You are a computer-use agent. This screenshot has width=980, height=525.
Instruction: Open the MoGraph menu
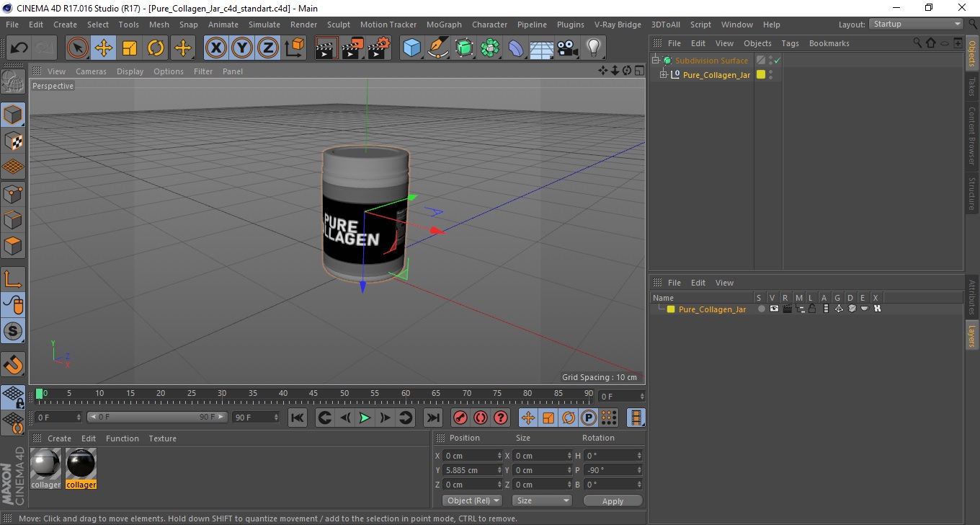coord(444,25)
